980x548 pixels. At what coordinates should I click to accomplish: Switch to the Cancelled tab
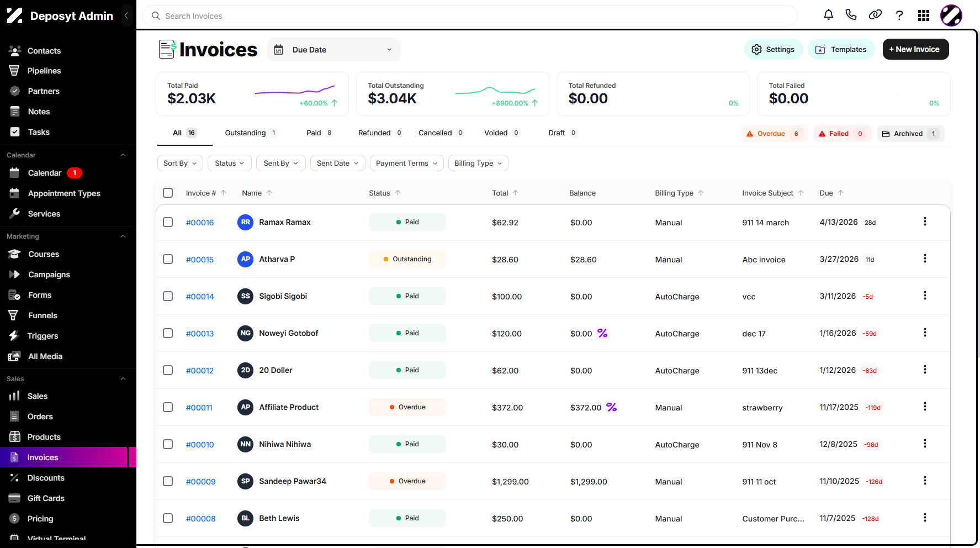tap(441, 133)
